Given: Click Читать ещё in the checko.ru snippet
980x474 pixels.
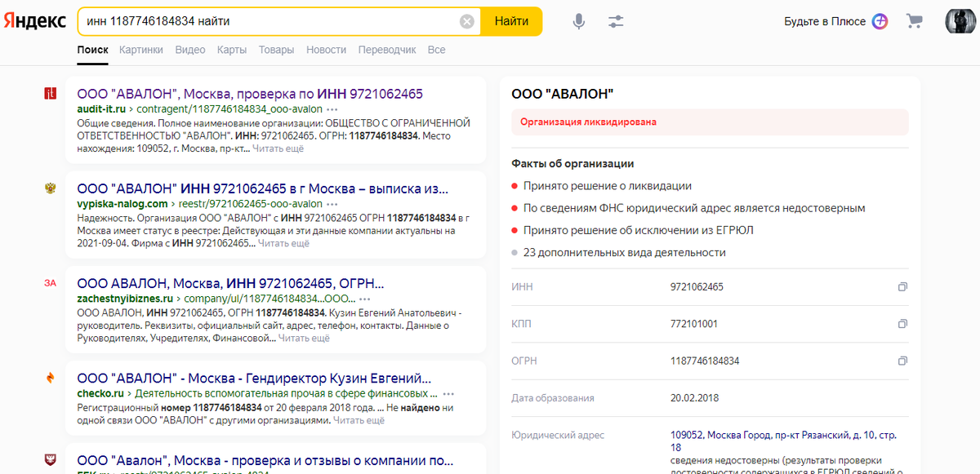Looking at the screenshot, I should click(x=359, y=421).
